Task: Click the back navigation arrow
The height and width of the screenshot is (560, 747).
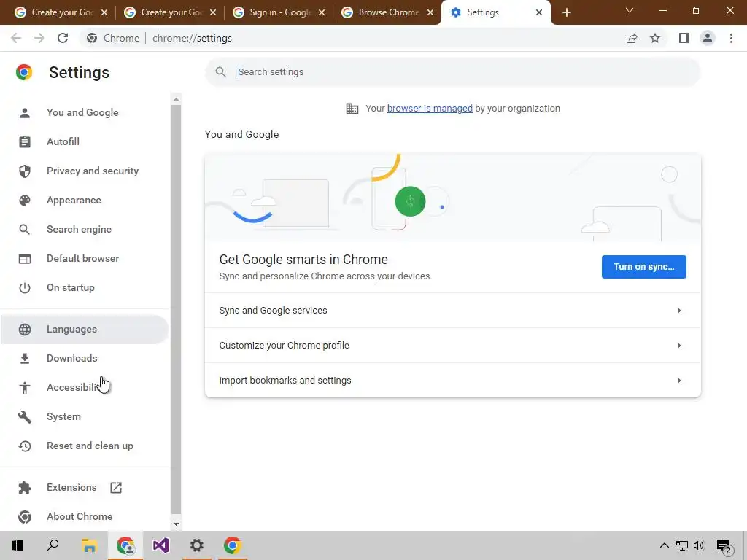Action: [x=16, y=38]
